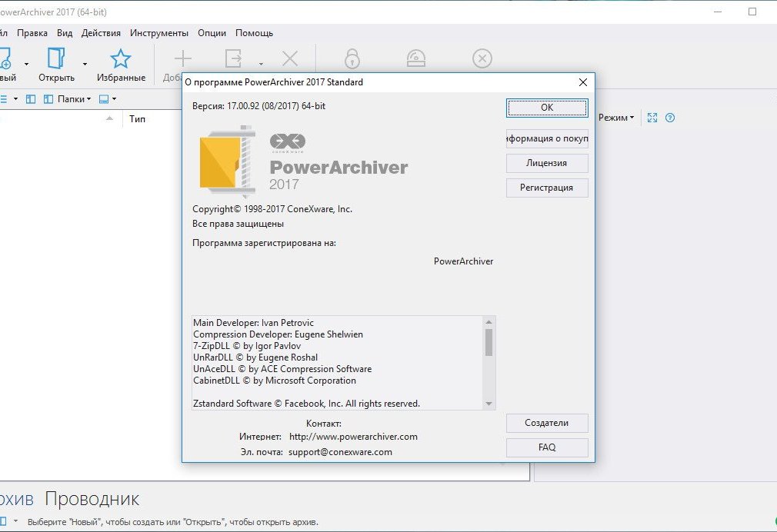
Task: Click the UnRarDLL by Eugene Roshal line
Action: click(255, 357)
